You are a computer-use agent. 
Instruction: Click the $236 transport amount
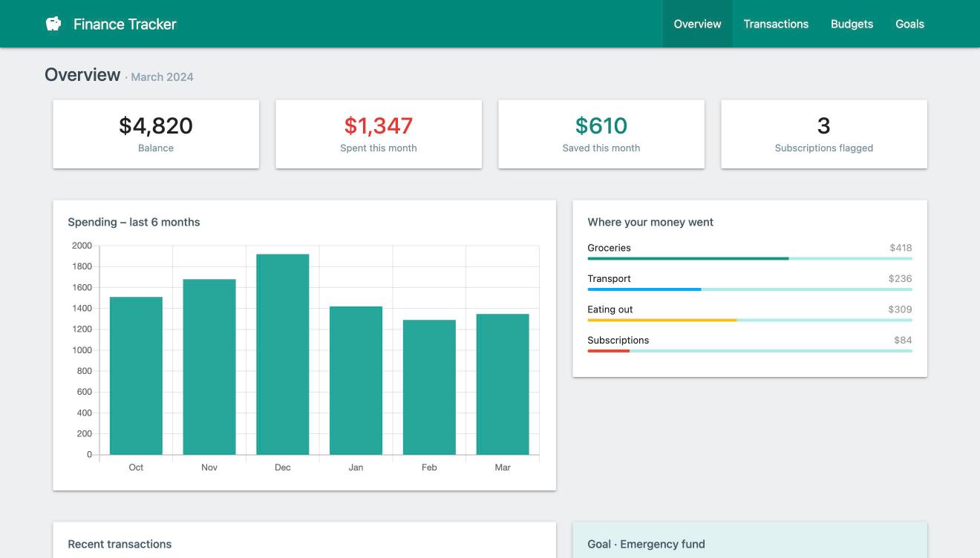click(900, 278)
